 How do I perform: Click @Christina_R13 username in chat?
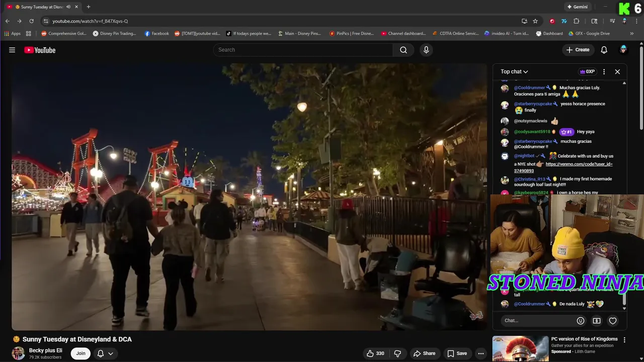click(529, 179)
